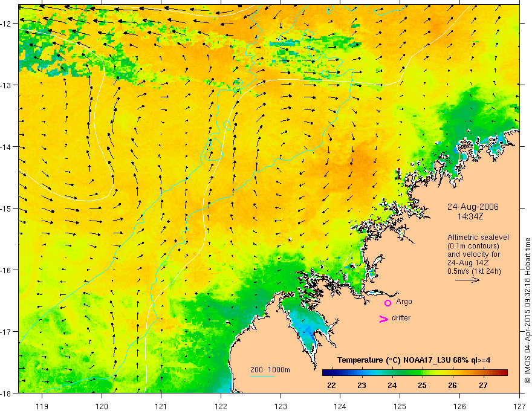Select the date text 24-Aug-2006
The height and width of the screenshot is (411, 532).
coord(473,207)
